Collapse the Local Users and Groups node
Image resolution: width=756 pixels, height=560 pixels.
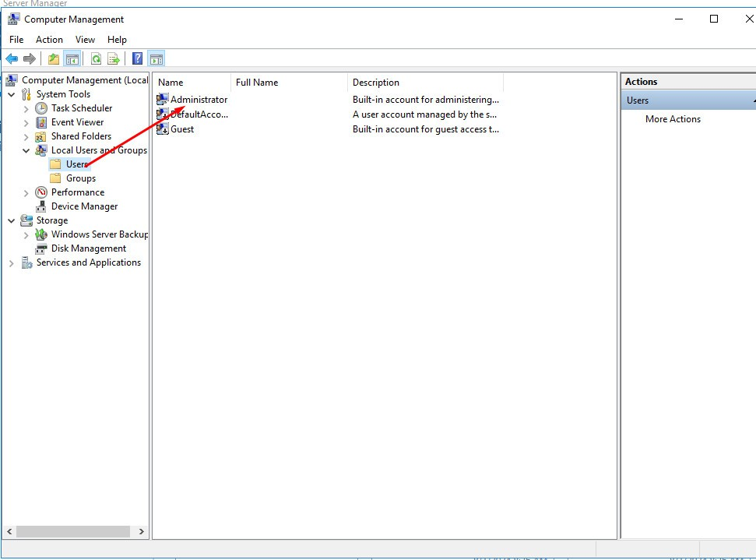(x=26, y=151)
